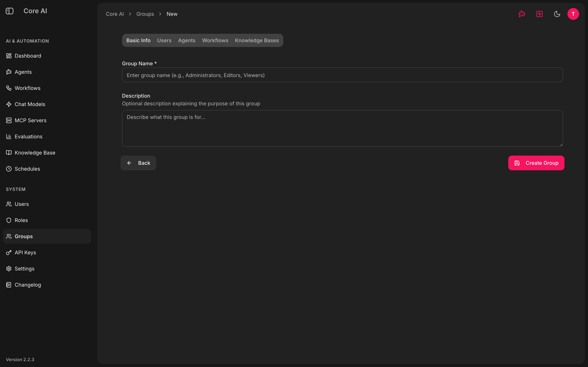
Task: Collapse the sidebar with panel icon
Action: (10, 11)
